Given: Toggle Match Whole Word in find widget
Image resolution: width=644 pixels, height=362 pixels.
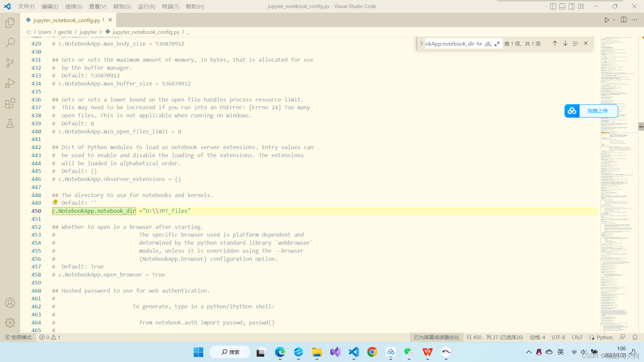Looking at the screenshot, I should pos(488,44).
